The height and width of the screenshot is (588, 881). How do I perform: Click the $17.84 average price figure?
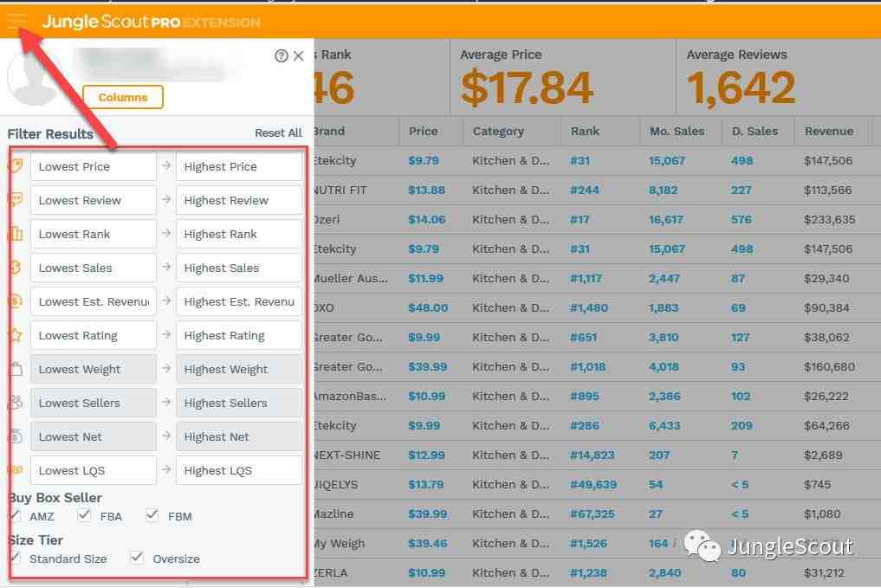point(527,87)
